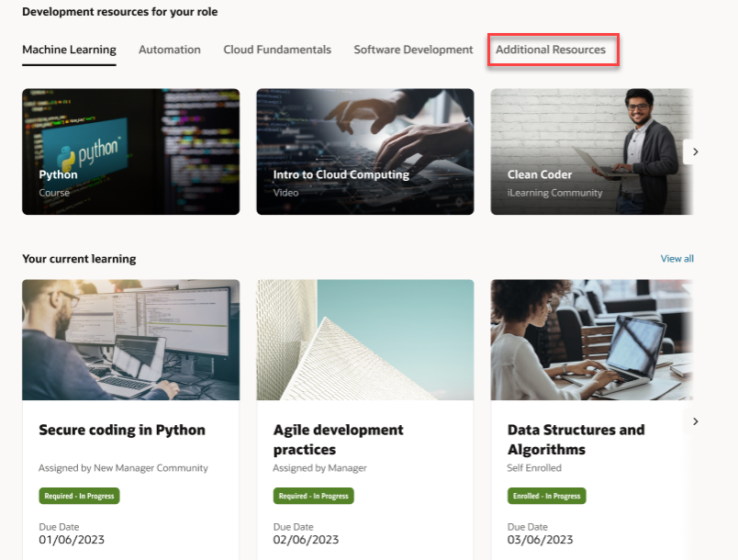Open Intro to Cloud Computing video card
The image size is (738, 560).
pyautogui.click(x=365, y=151)
